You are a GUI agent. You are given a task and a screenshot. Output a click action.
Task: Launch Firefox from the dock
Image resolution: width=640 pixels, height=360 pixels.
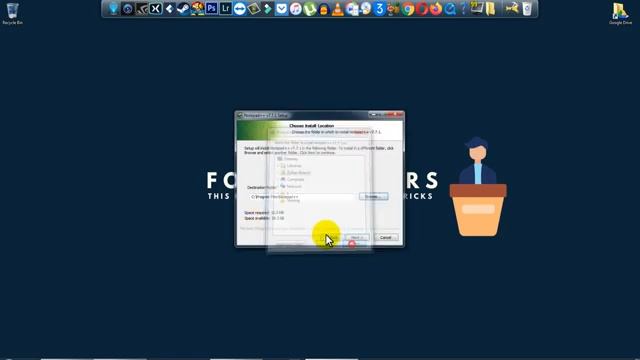pos(436,9)
